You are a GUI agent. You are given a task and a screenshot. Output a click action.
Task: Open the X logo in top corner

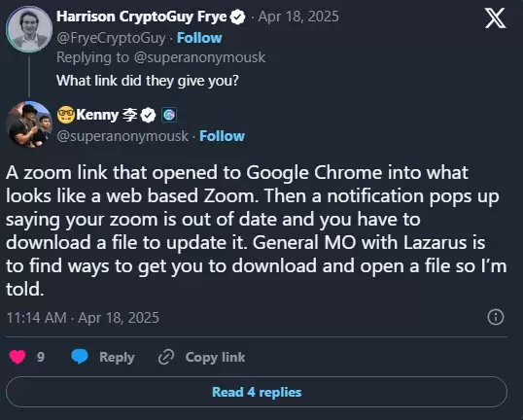[495, 18]
